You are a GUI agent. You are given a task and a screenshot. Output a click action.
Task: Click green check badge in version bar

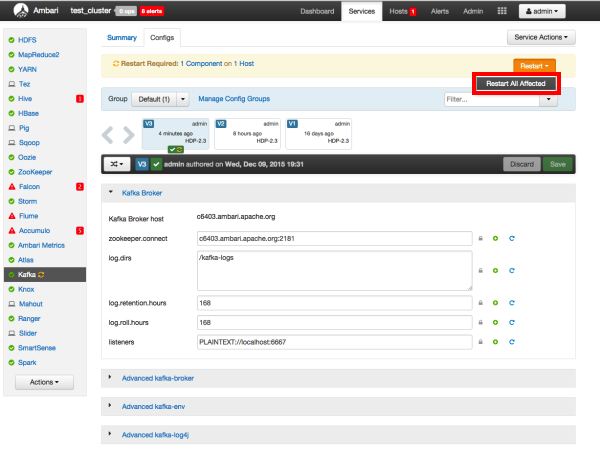tap(156, 164)
